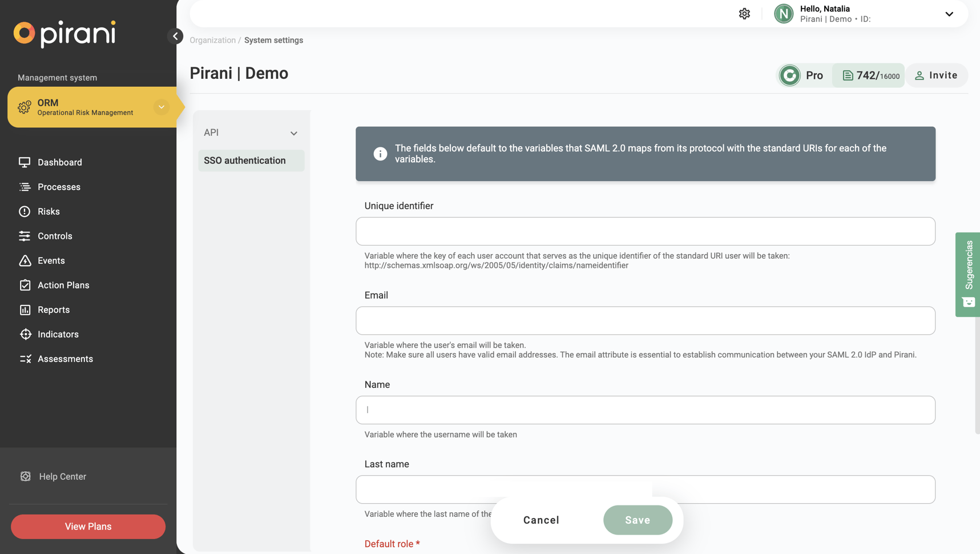Focus the Unique identifier input field
This screenshot has height=554, width=980.
point(645,231)
